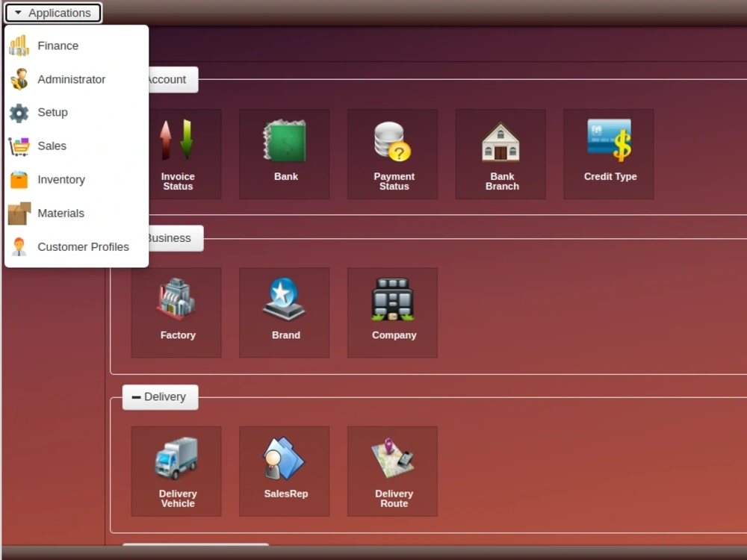The height and width of the screenshot is (560, 747).
Task: Click the Customer Profiles person icon
Action: (x=19, y=246)
